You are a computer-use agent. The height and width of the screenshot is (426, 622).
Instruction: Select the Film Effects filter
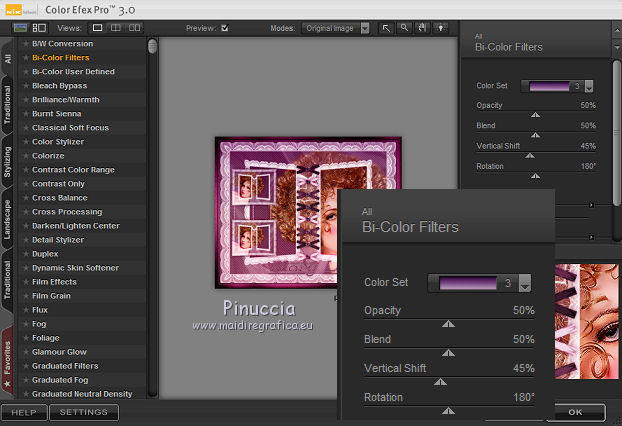pos(54,282)
